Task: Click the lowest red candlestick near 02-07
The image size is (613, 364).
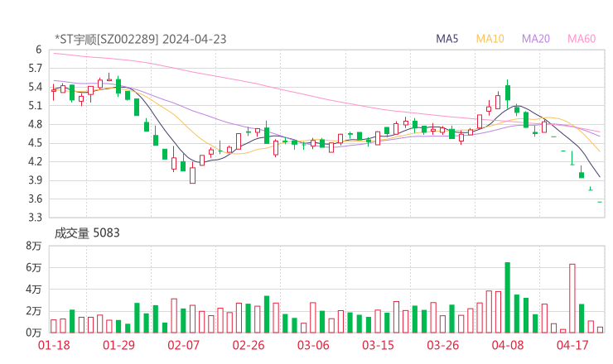Action: point(192,175)
